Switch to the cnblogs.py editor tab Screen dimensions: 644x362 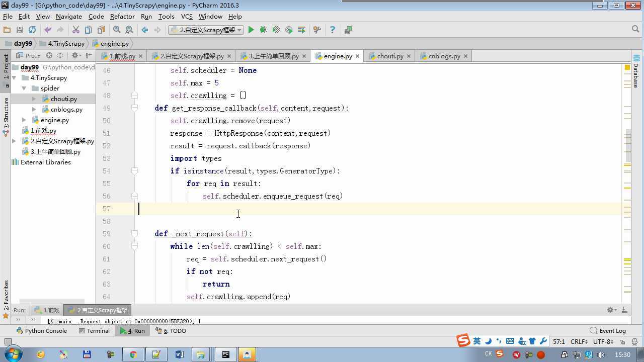[444, 56]
